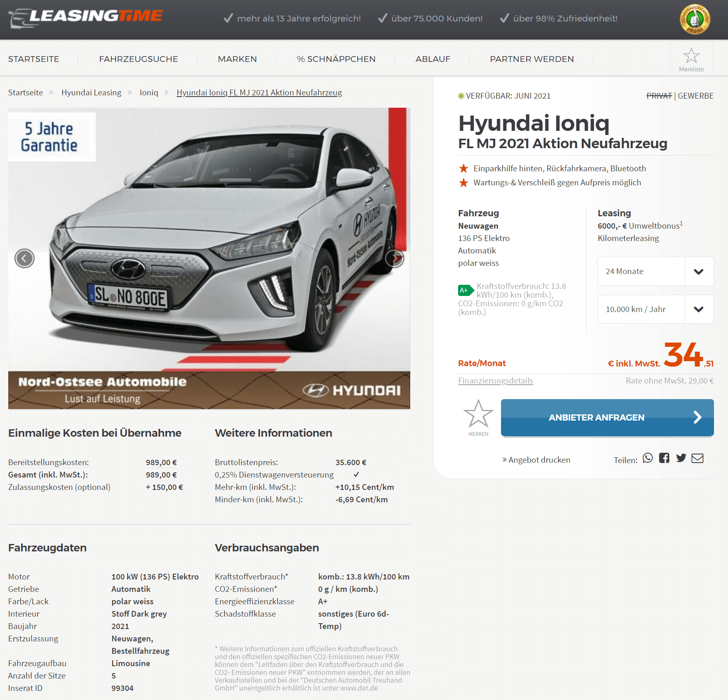Image resolution: width=728 pixels, height=700 pixels.
Task: Click the Mehr-km value +10,15 Cent/km
Action: tap(364, 487)
